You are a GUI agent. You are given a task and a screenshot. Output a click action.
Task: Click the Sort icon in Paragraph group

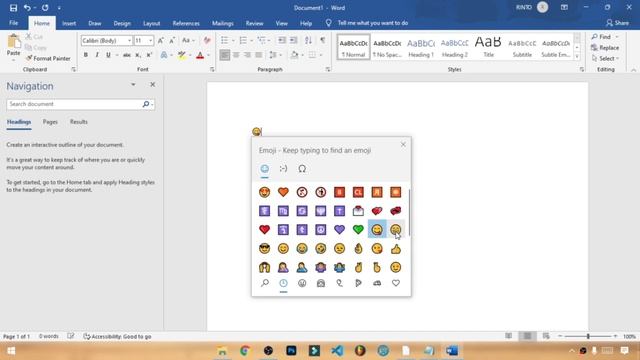point(308,40)
